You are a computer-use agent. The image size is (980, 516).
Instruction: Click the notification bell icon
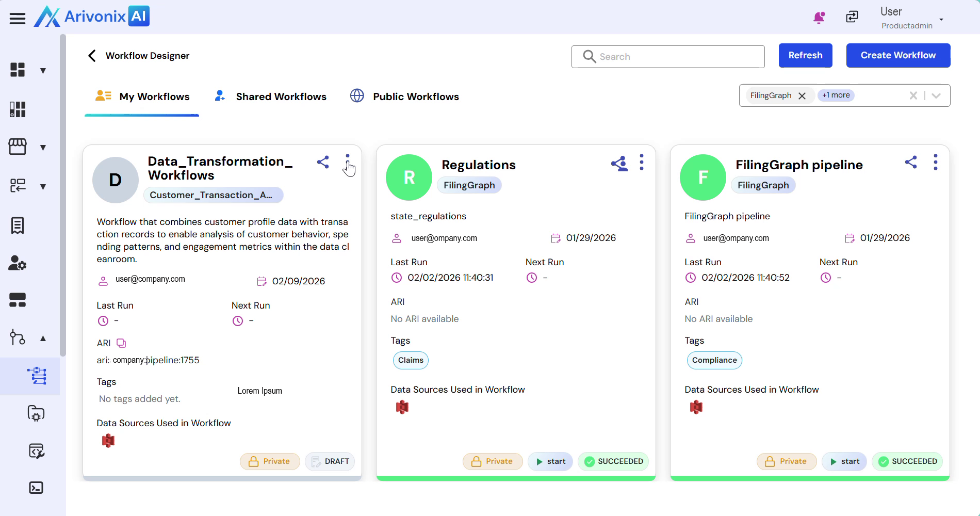(x=819, y=18)
